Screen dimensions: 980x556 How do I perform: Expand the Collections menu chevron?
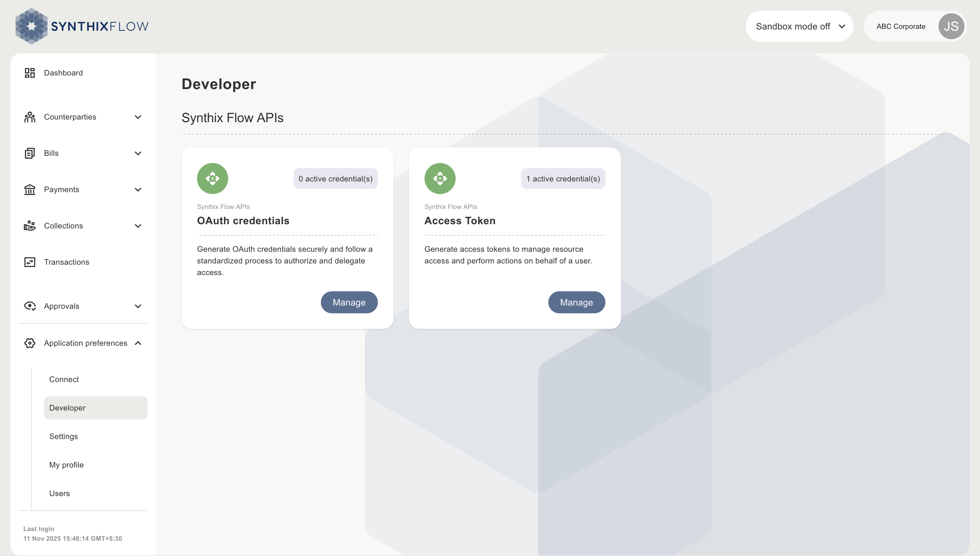pos(138,226)
